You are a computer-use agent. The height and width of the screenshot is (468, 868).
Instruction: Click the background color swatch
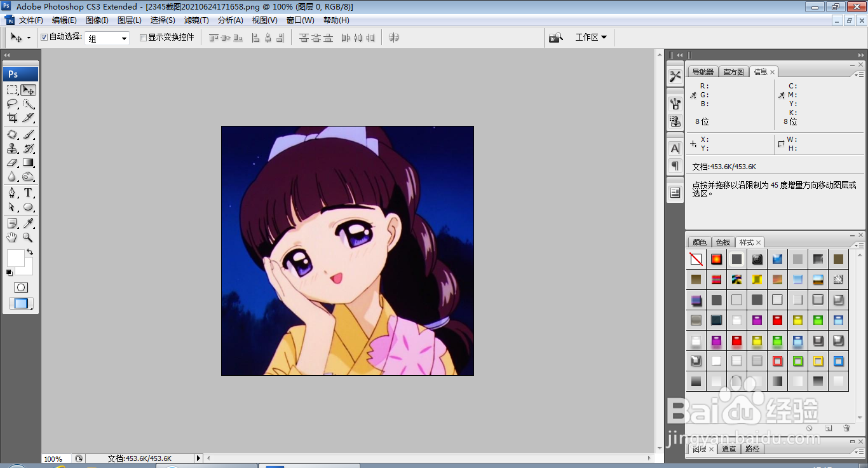[28, 270]
